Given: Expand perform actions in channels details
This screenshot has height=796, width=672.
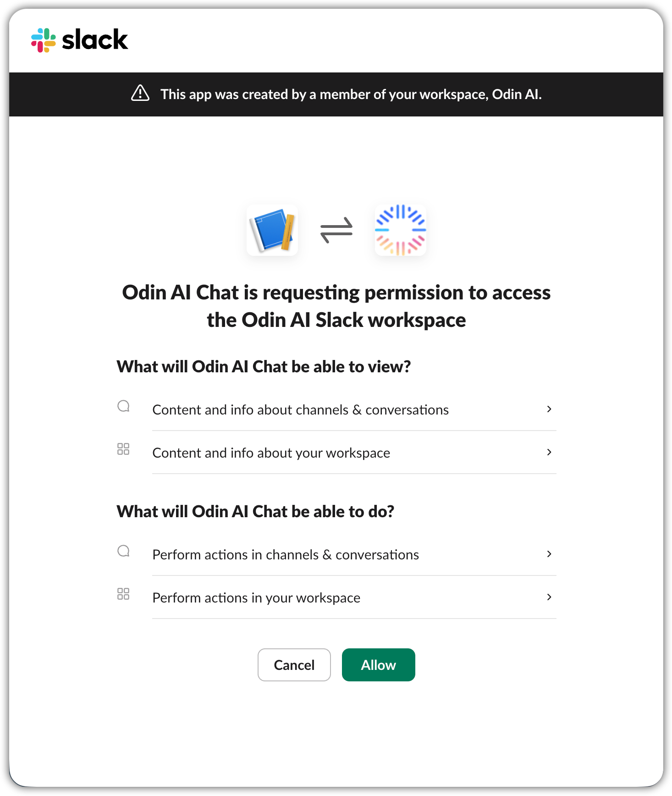Looking at the screenshot, I should (549, 554).
